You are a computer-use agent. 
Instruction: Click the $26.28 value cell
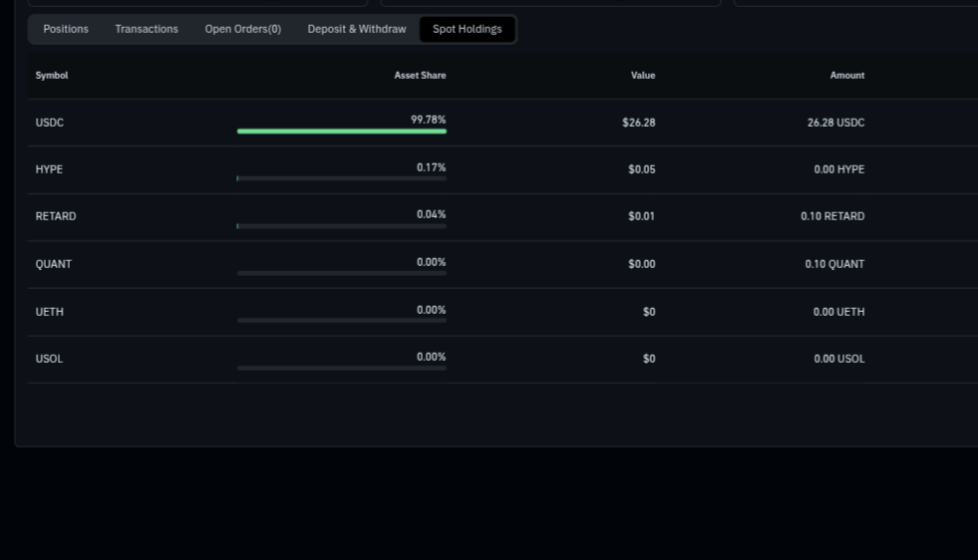click(639, 123)
